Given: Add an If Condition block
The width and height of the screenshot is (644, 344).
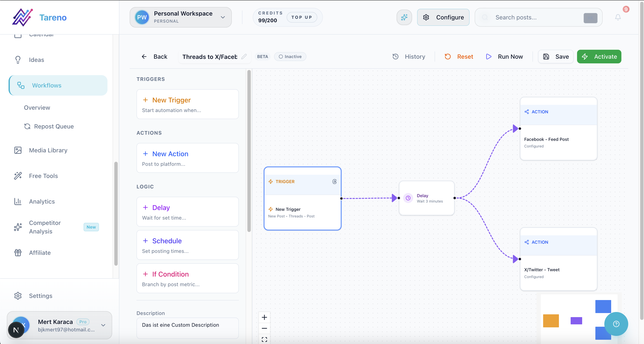Looking at the screenshot, I should pyautogui.click(x=187, y=278).
